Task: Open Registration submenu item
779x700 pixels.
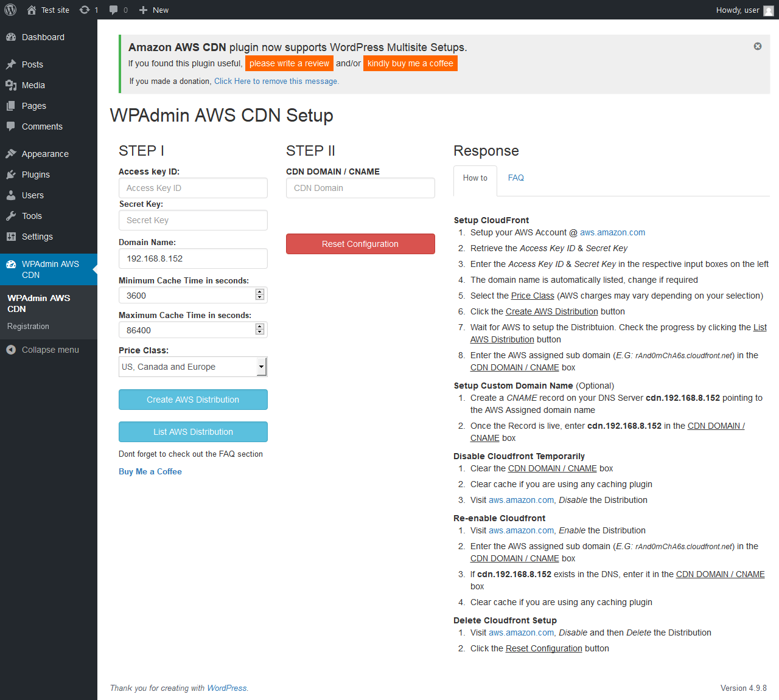Action: click(29, 327)
